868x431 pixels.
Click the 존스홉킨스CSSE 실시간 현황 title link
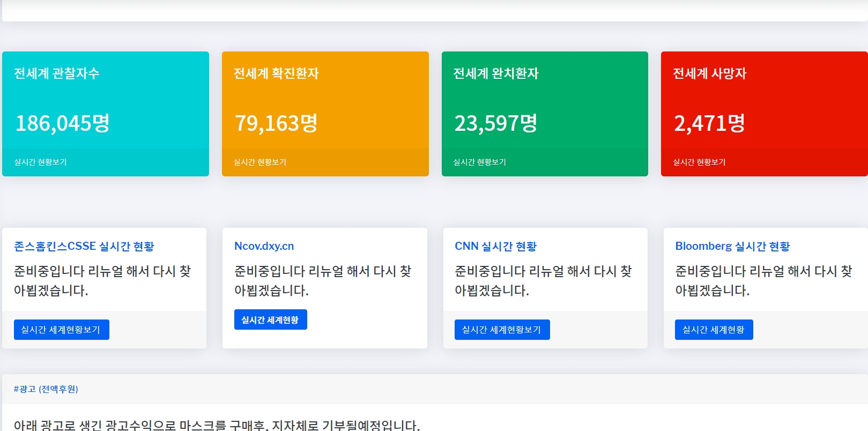pos(84,246)
